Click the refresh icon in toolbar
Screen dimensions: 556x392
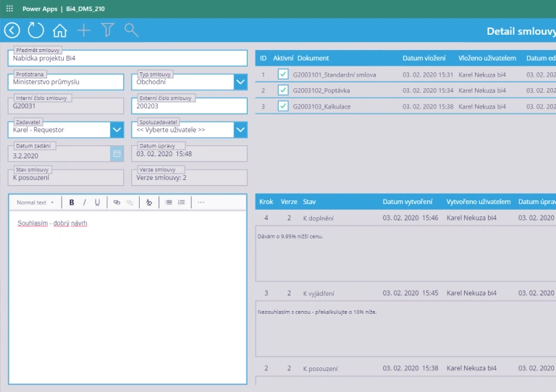[x=35, y=30]
